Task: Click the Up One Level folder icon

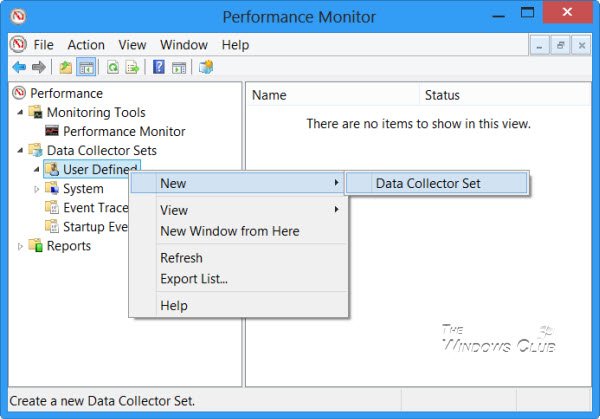Action: coord(66,67)
